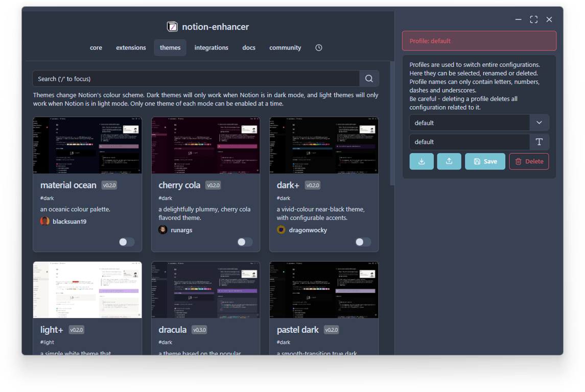Click the red Delete profile button

point(529,161)
